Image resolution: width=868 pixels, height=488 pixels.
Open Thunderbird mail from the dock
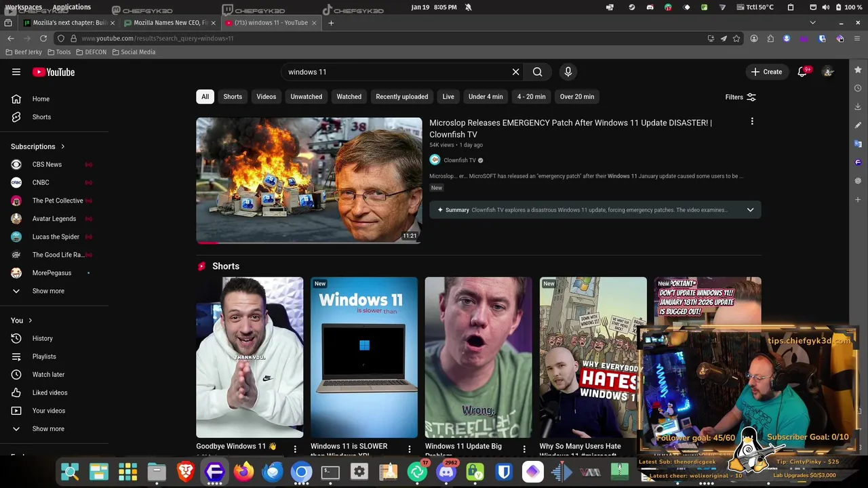click(273, 472)
